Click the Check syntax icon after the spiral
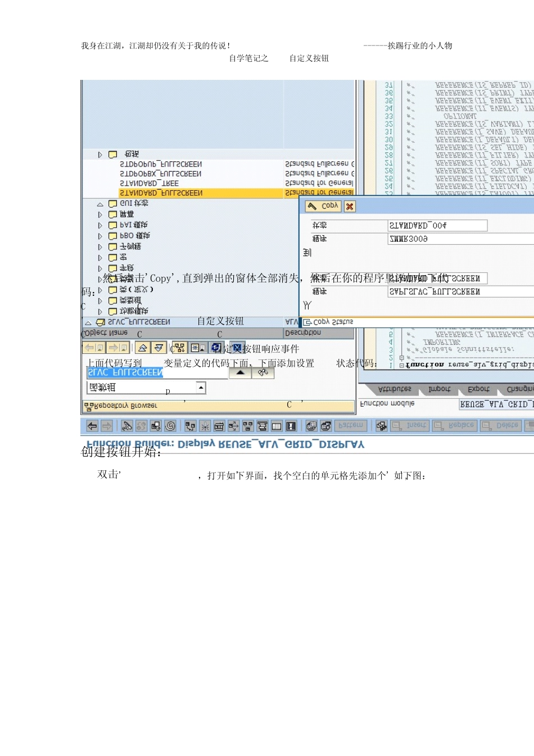Image resolution: width=534 pixels, height=756 pixels. pos(191,426)
